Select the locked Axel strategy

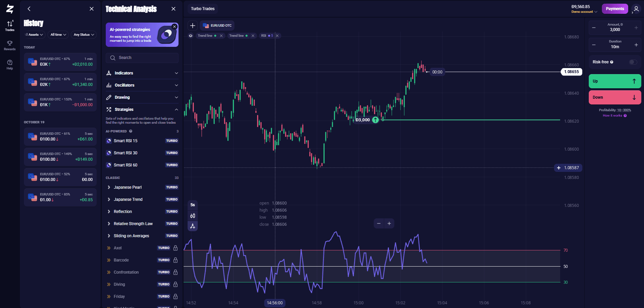pos(142,248)
